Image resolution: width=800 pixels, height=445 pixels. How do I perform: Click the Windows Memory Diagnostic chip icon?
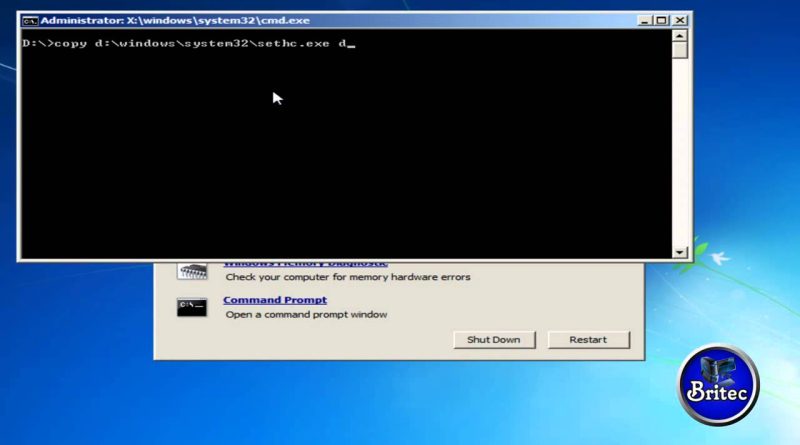tap(192, 270)
